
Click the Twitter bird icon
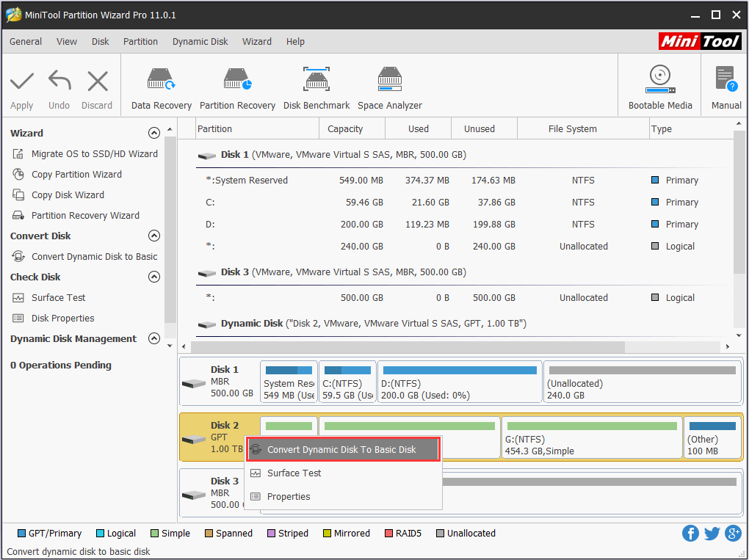pyautogui.click(x=712, y=534)
